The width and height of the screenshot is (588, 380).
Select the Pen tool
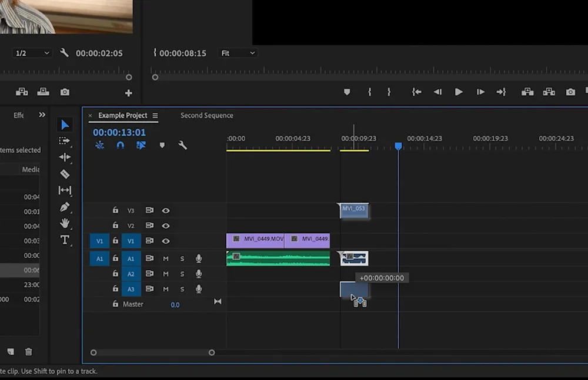pos(65,207)
